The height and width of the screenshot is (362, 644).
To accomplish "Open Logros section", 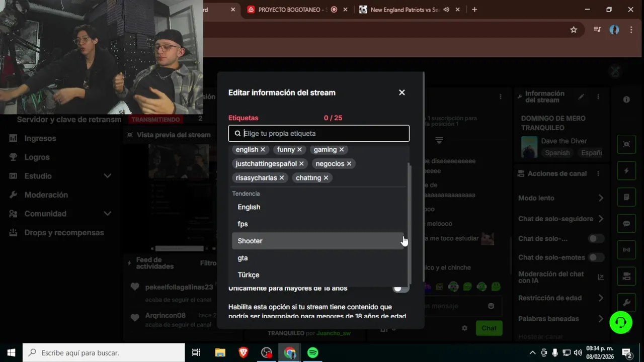I will 37,157.
